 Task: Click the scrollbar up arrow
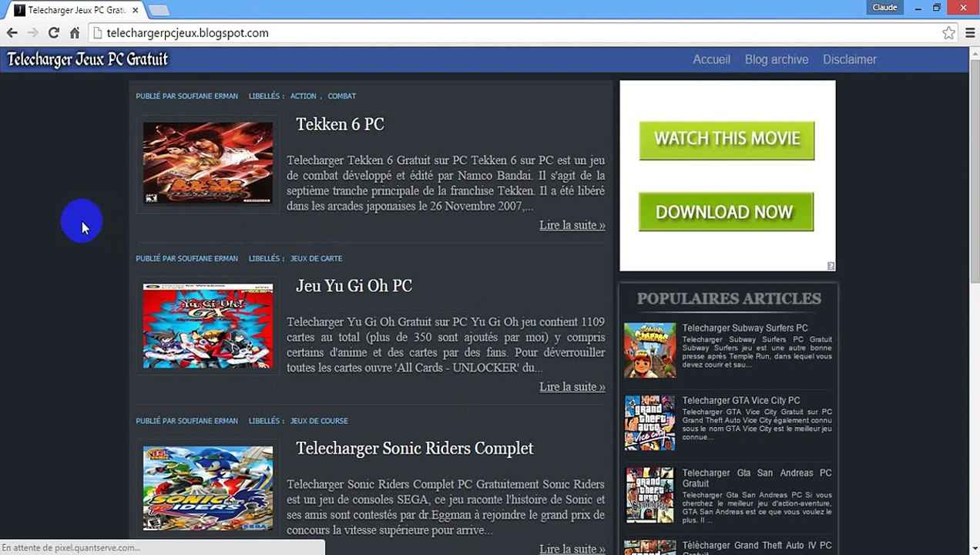click(x=974, y=53)
